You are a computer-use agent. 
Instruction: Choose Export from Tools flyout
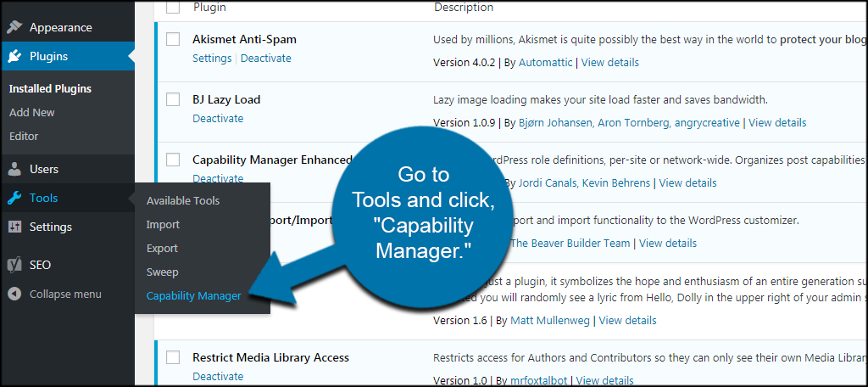[162, 249]
